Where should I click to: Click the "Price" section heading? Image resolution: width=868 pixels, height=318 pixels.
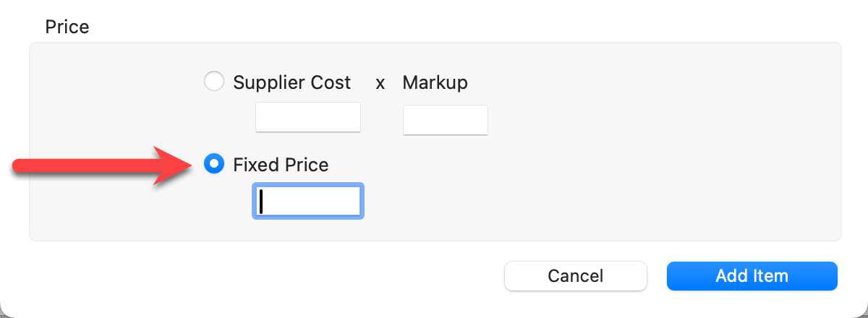(x=67, y=27)
